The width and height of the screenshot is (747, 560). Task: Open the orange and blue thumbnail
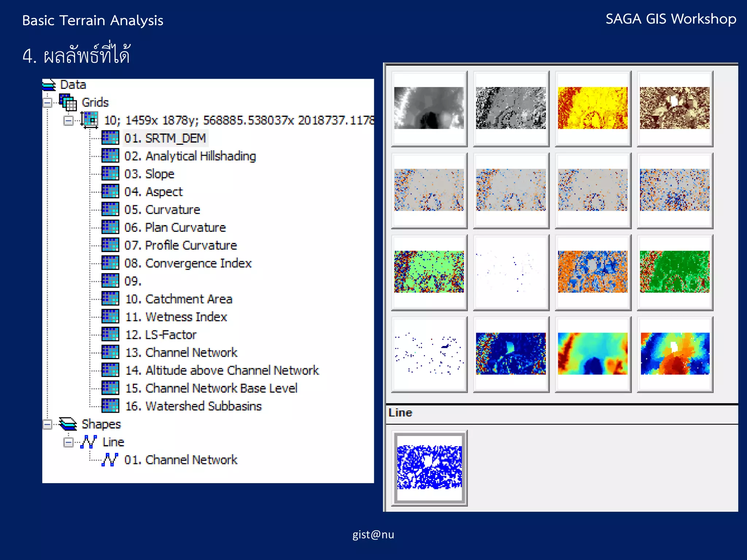[x=593, y=272]
